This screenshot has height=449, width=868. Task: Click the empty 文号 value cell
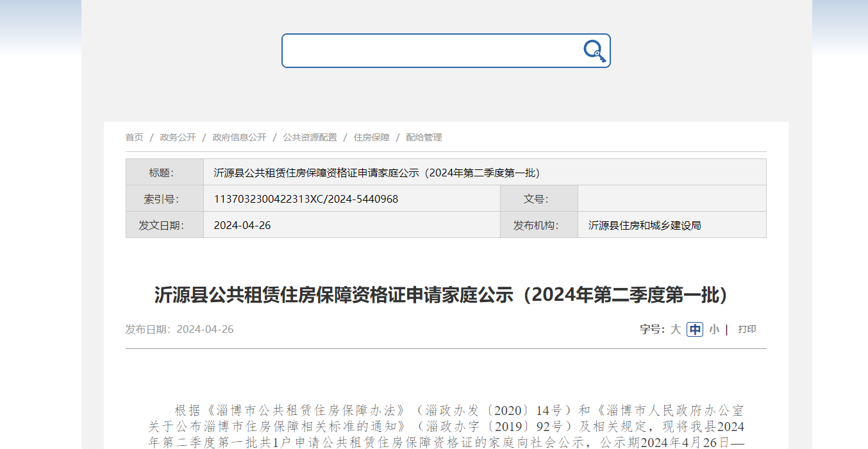click(x=671, y=199)
